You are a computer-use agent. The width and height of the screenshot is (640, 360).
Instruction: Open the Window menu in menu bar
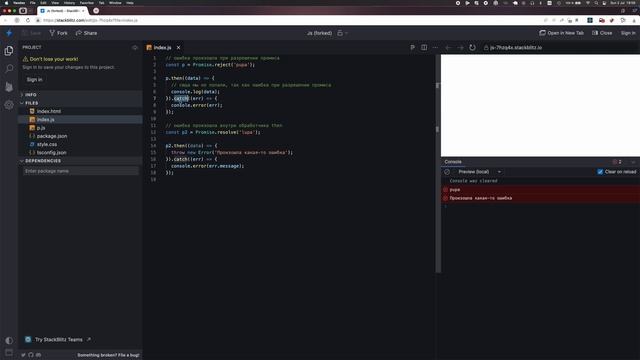pyautogui.click(x=115, y=3)
